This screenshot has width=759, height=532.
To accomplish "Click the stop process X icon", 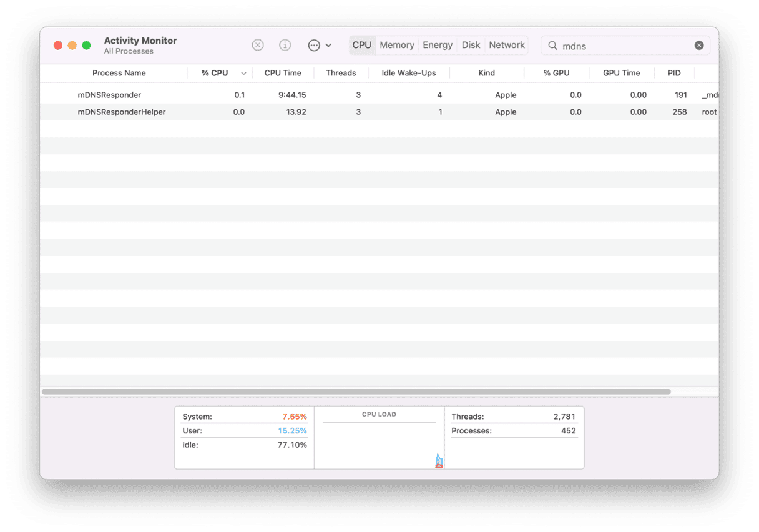I will [x=258, y=45].
